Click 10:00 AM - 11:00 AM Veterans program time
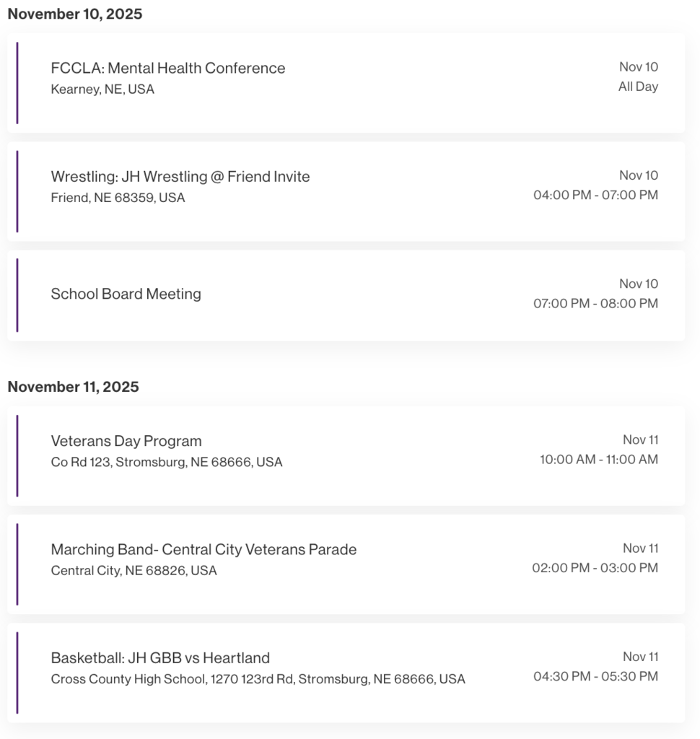 click(598, 460)
